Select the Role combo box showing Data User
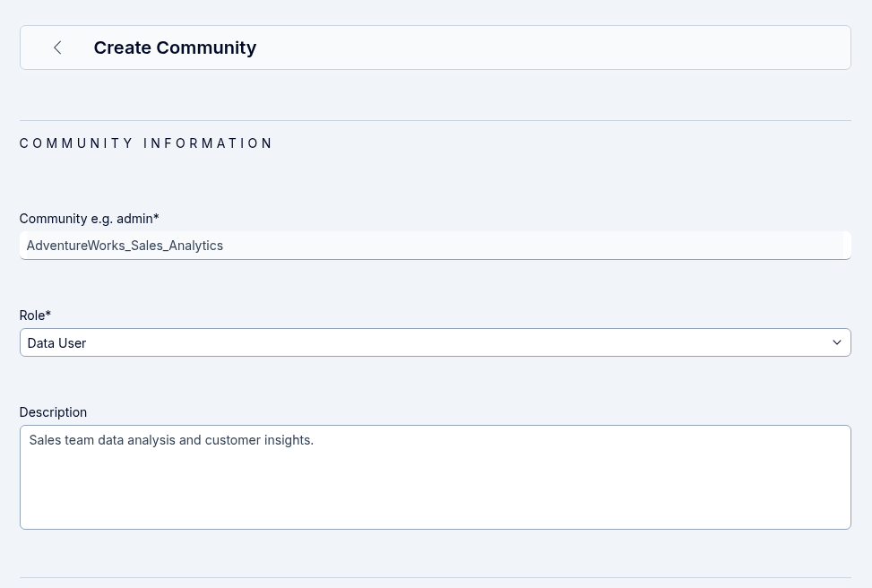Viewport: 872px width, 588px height. (x=435, y=342)
